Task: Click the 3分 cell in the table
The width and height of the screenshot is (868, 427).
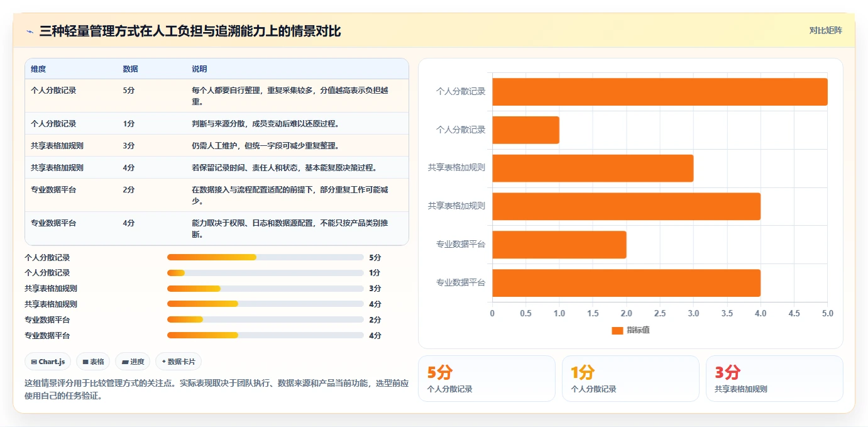Action: pos(129,146)
